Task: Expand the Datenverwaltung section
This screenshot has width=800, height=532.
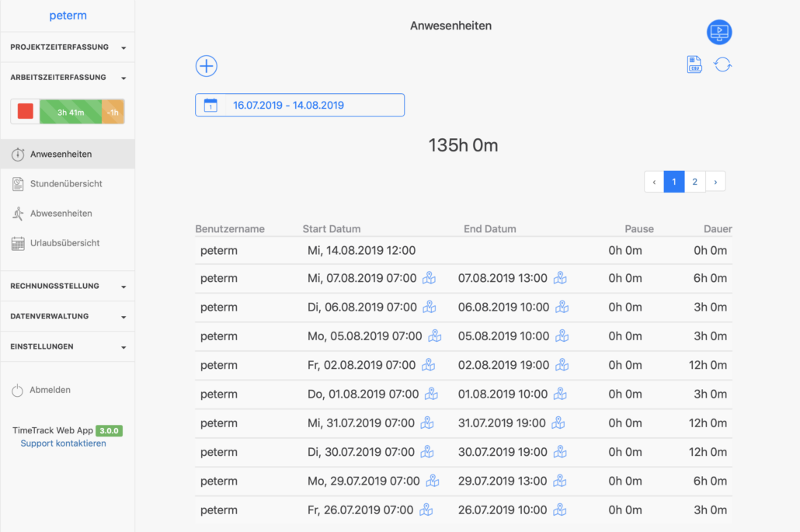Action: [x=68, y=316]
